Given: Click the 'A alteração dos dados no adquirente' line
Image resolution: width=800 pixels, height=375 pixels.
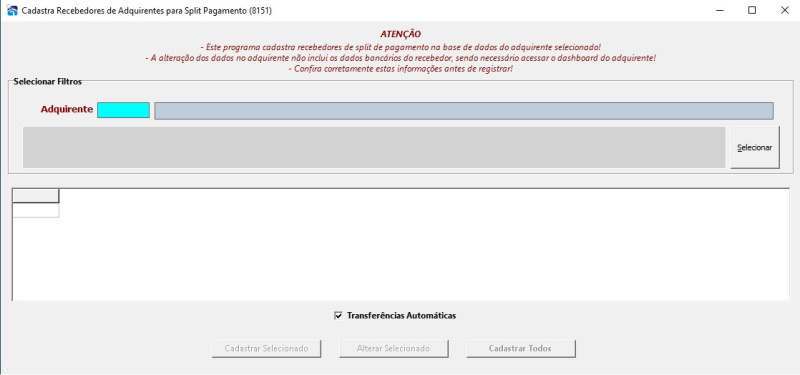Looking at the screenshot, I should point(401,58).
